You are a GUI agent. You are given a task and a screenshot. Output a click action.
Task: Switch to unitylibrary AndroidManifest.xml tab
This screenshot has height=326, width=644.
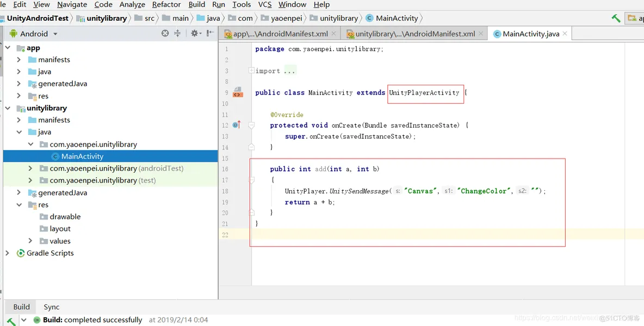click(415, 34)
